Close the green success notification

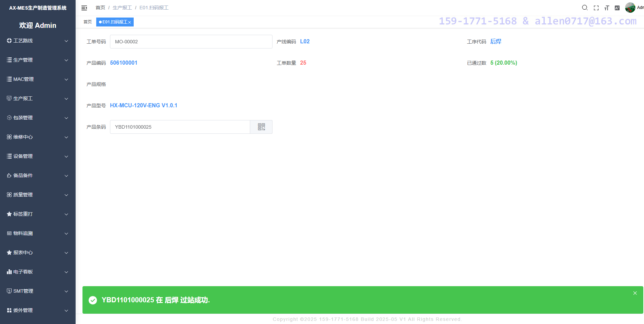(x=635, y=293)
